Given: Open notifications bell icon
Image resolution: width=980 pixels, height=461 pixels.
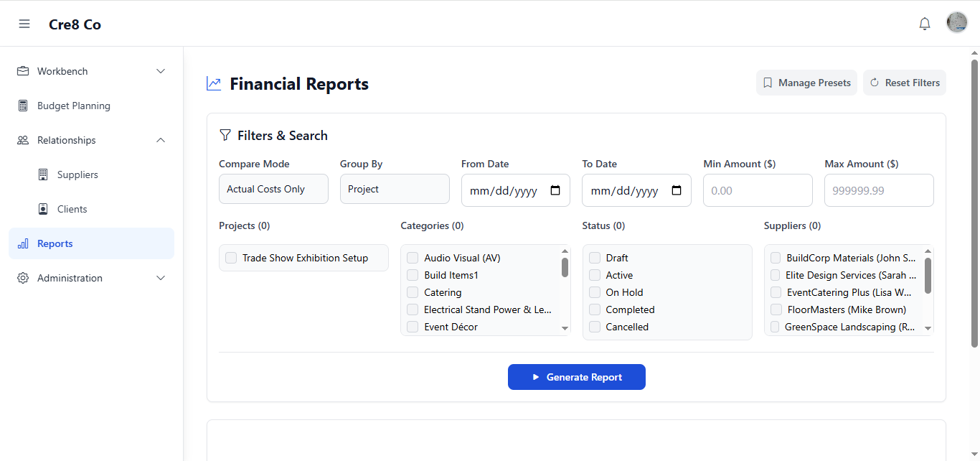Looking at the screenshot, I should point(925,24).
